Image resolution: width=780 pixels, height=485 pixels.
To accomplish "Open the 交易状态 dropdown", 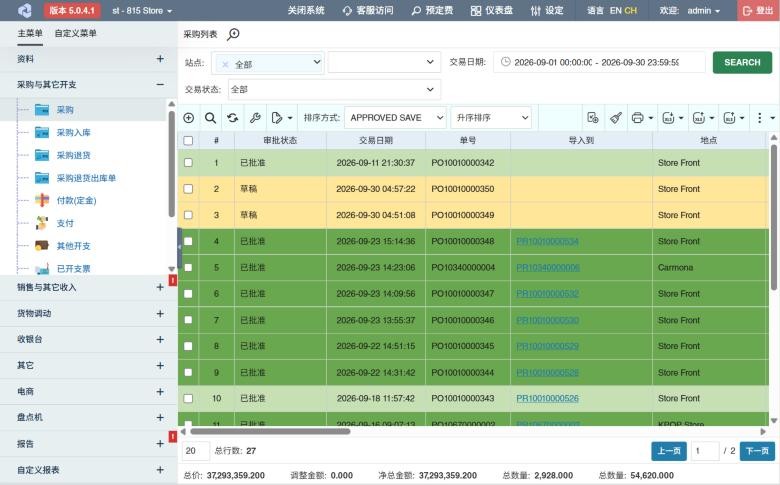I will [x=334, y=90].
